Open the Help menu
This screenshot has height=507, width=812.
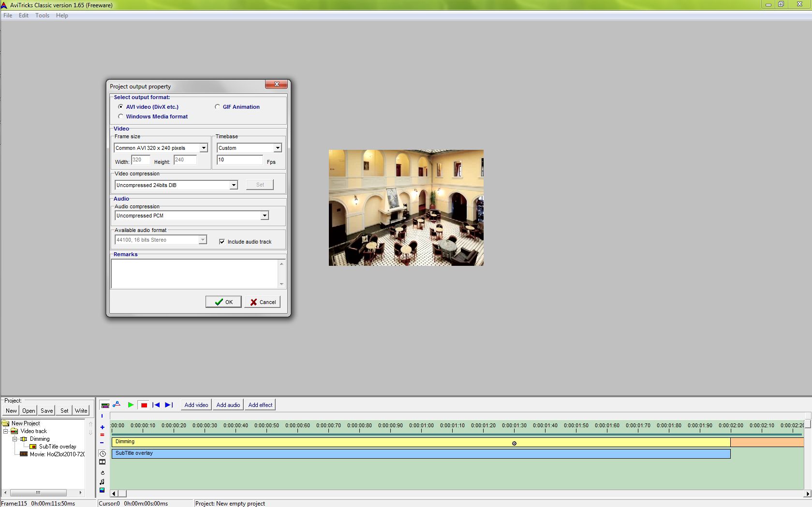[x=62, y=15]
